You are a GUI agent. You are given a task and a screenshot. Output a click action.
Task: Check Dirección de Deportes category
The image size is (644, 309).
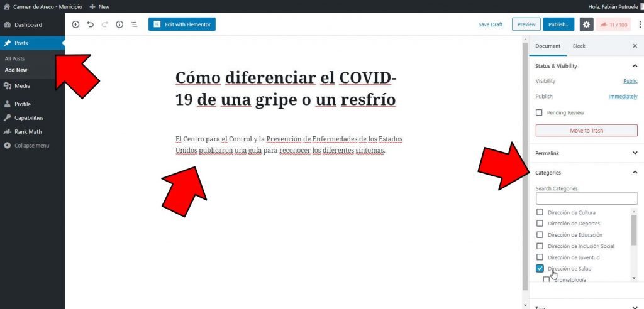(x=540, y=224)
